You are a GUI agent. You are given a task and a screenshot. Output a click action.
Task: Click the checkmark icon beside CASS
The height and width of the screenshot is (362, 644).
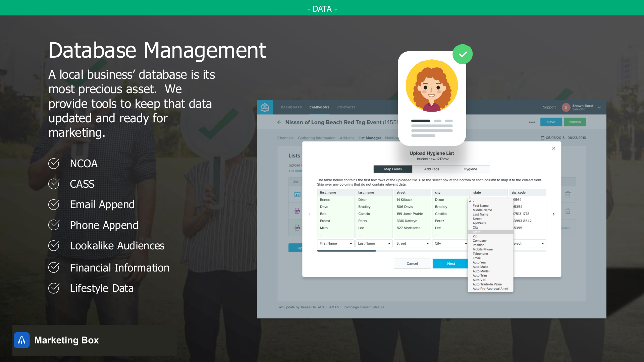(54, 184)
